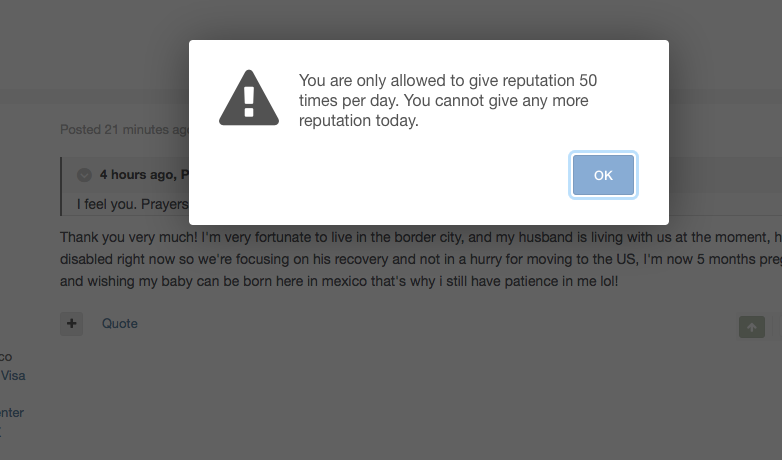Click the cut-off 'co' text in sidebar

[x=6, y=357]
